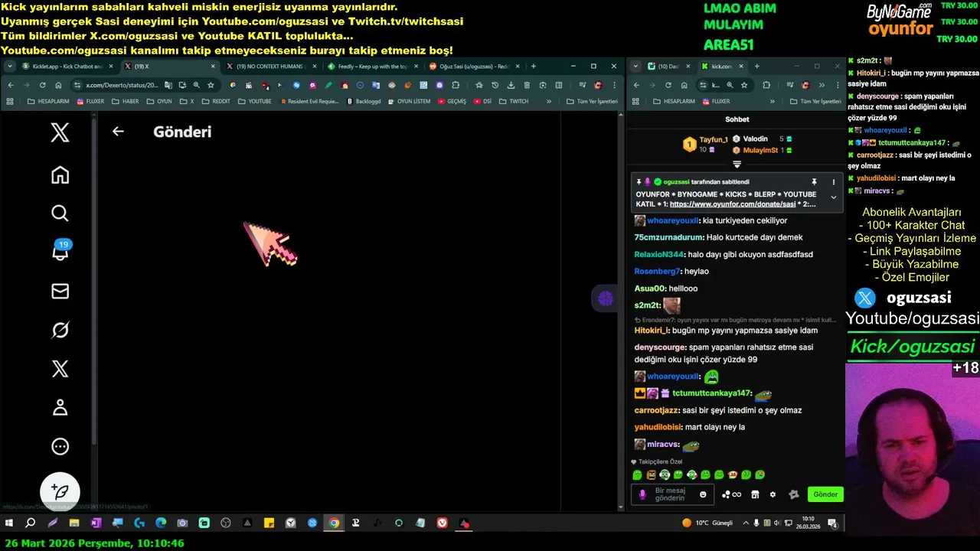This screenshot has width=980, height=551.
Task: Open profile person icon in X sidebar
Action: pyautogui.click(x=60, y=407)
